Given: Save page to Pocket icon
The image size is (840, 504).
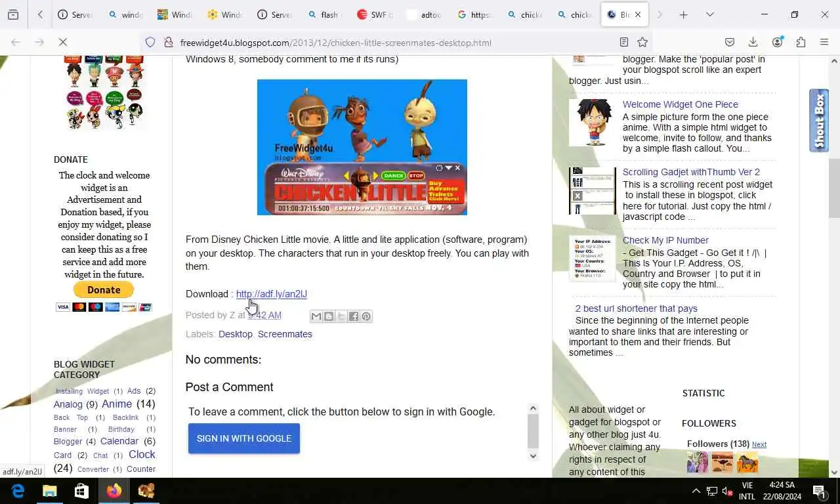Looking at the screenshot, I should tap(729, 42).
